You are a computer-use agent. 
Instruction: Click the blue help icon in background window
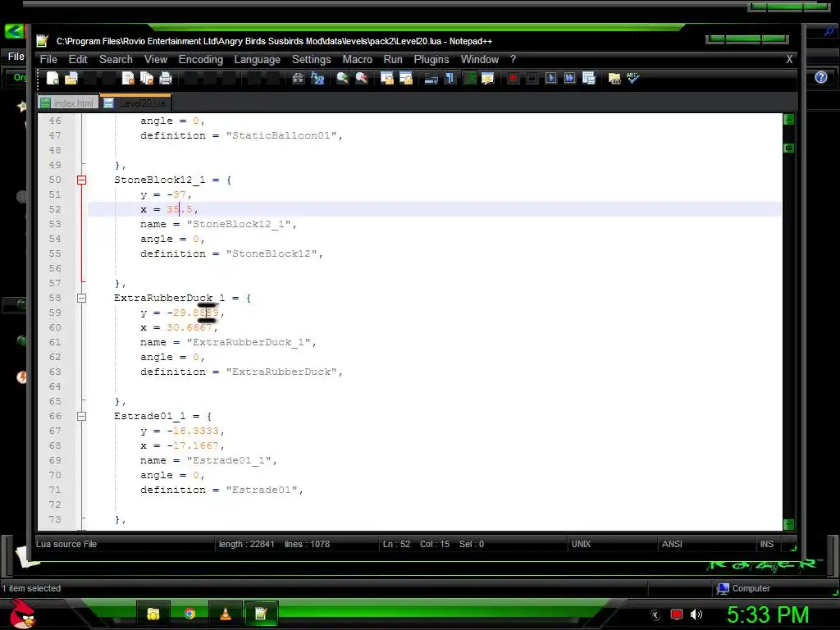[x=820, y=78]
